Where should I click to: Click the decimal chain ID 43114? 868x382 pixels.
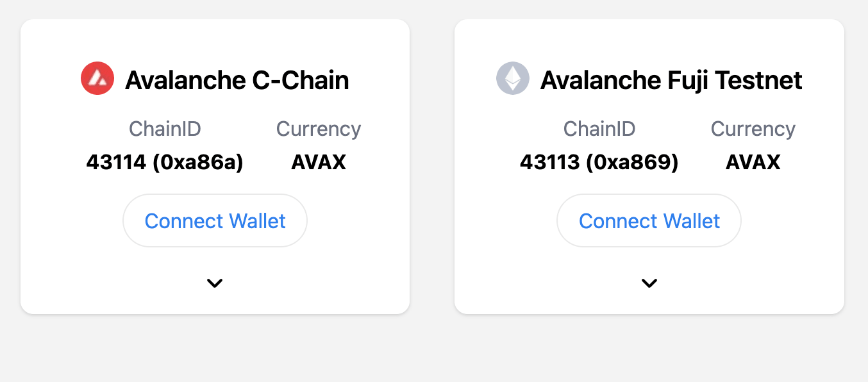pyautogui.click(x=116, y=162)
